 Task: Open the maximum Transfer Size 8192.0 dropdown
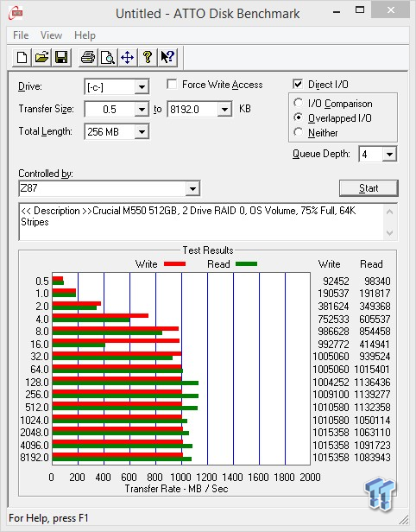(224, 109)
